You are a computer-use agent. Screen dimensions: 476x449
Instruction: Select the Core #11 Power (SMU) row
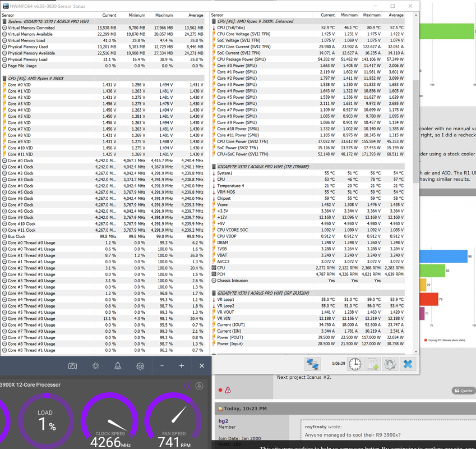tap(308, 135)
